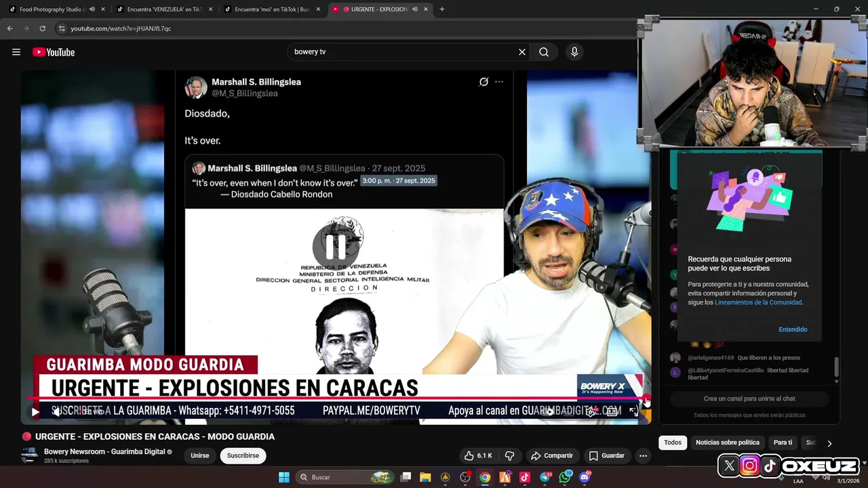Open Telegram from the taskbar
The image size is (868, 488).
(545, 477)
